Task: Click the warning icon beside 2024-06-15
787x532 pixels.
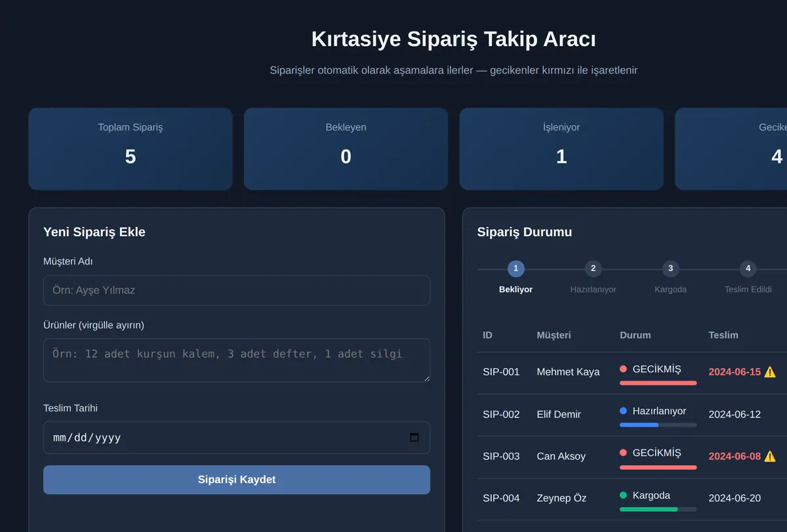Action: [x=770, y=372]
